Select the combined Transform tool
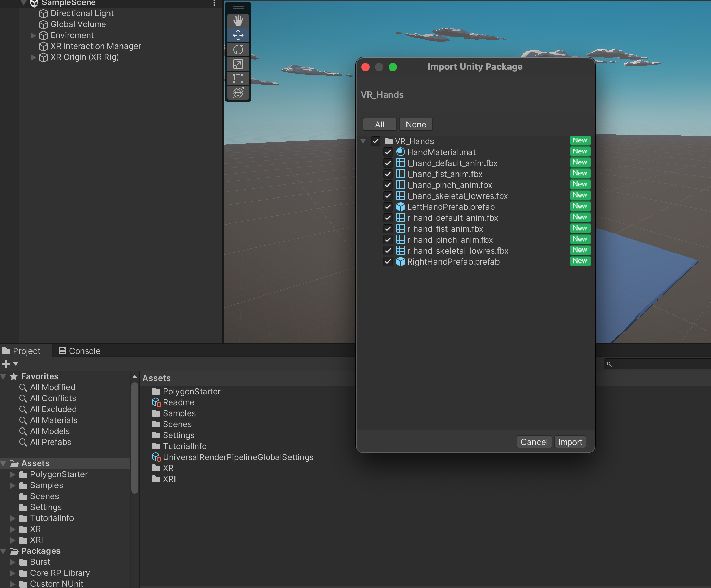Screen dimensions: 711x588 pyautogui.click(x=238, y=93)
